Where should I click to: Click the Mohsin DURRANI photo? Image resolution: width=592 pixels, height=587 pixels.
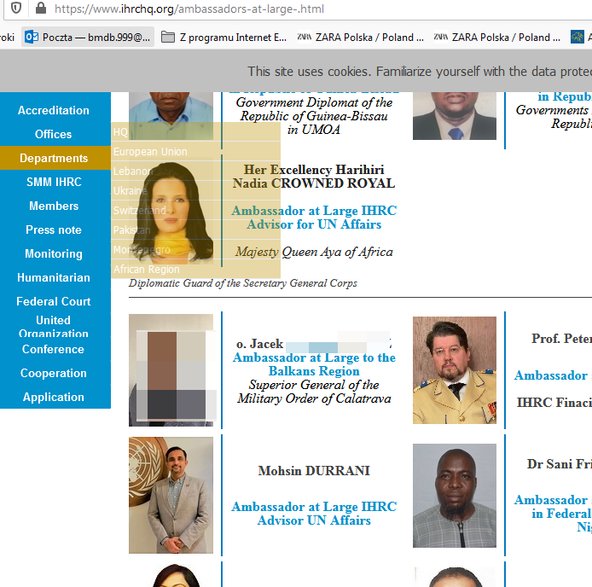171,495
